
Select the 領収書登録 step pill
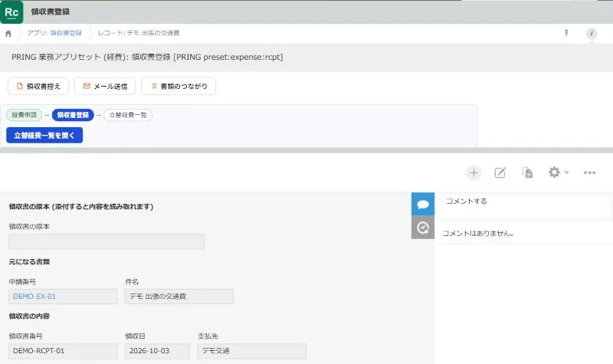pyautogui.click(x=73, y=115)
